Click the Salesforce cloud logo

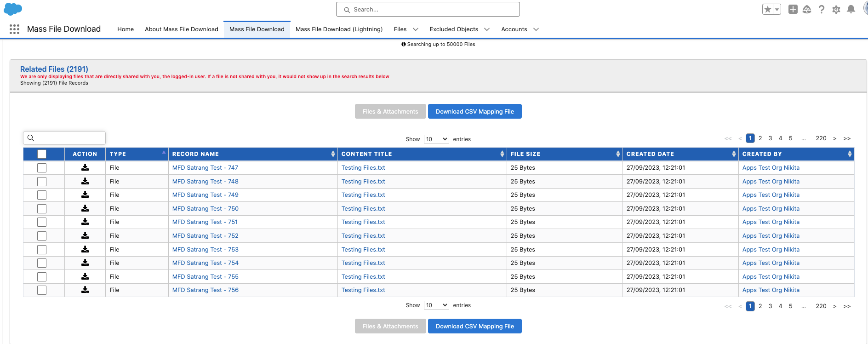click(13, 9)
